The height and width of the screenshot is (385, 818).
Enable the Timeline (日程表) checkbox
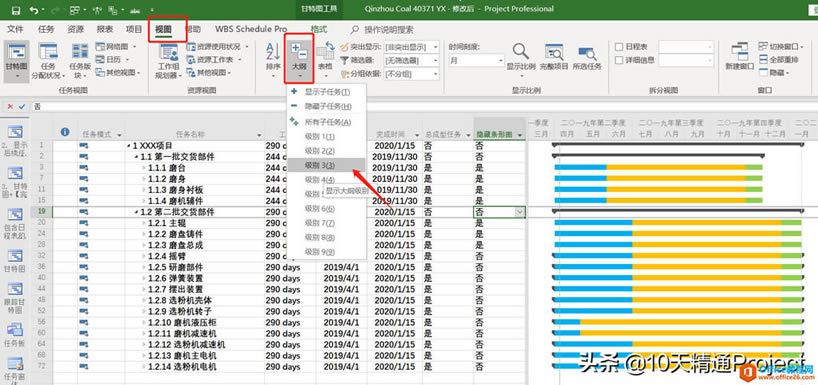coord(619,47)
